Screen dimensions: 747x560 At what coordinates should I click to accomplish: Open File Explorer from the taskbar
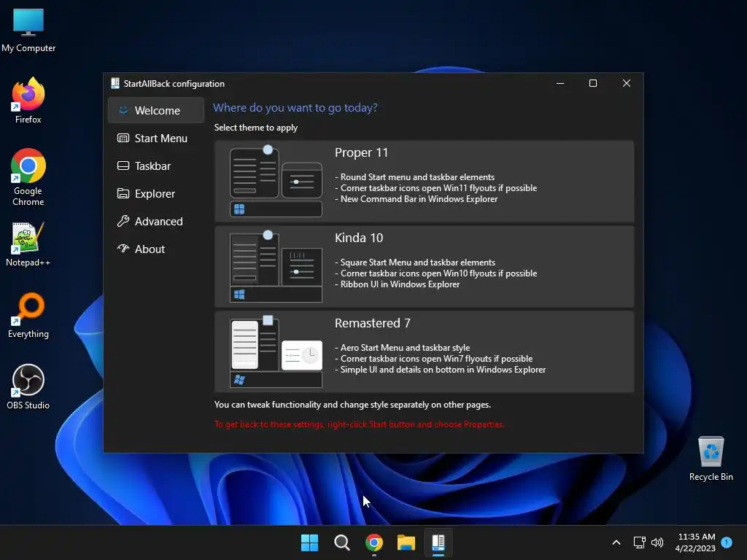click(x=406, y=542)
